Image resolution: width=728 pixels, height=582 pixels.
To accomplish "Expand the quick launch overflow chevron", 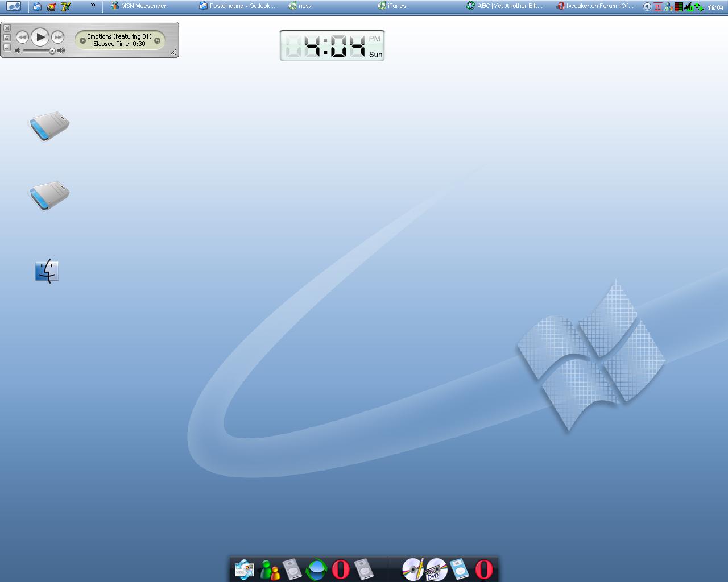I will [x=93, y=5].
